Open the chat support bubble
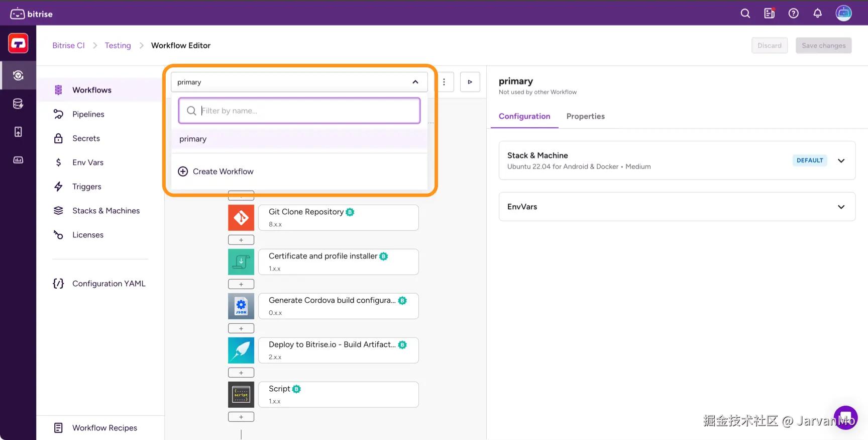 point(846,418)
